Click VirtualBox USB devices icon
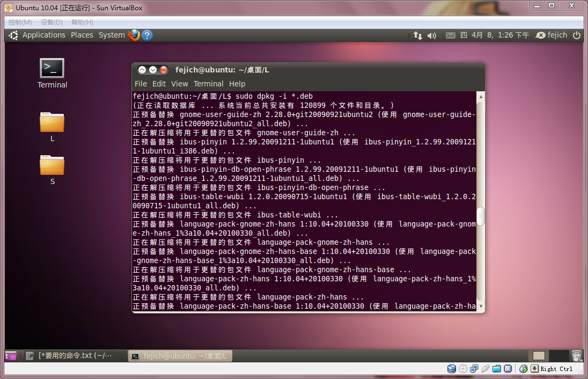588x379 pixels. (485, 369)
